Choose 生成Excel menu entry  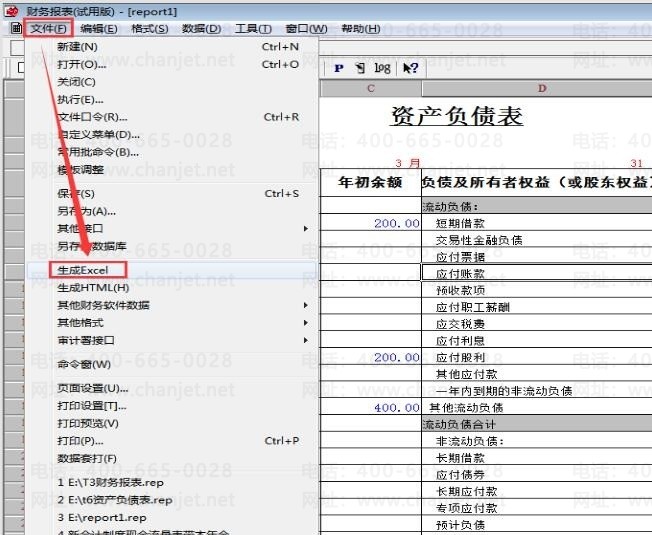pos(172,270)
